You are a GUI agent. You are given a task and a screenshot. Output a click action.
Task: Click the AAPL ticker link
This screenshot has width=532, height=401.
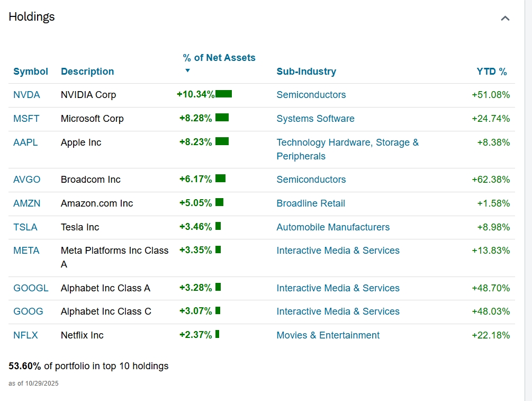[x=25, y=142]
